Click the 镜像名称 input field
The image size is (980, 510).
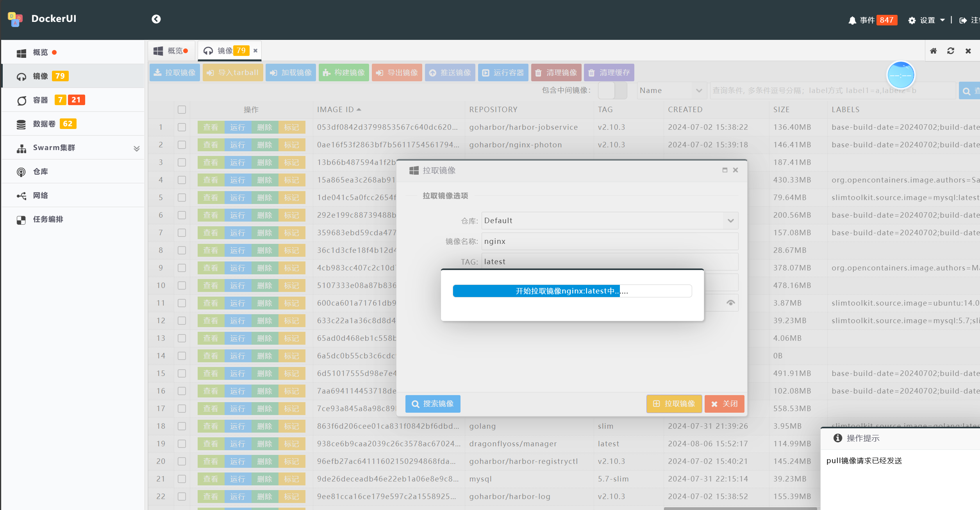click(610, 242)
